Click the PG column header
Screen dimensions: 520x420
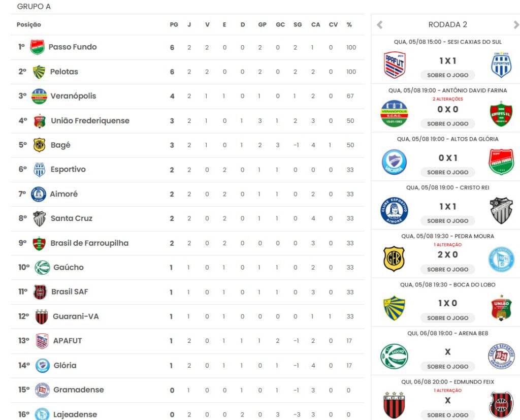click(174, 24)
